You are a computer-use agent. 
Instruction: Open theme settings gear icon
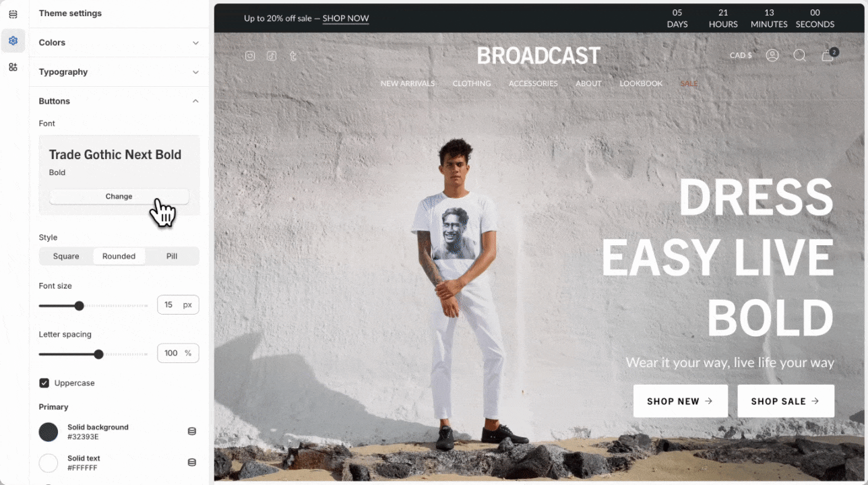[13, 40]
